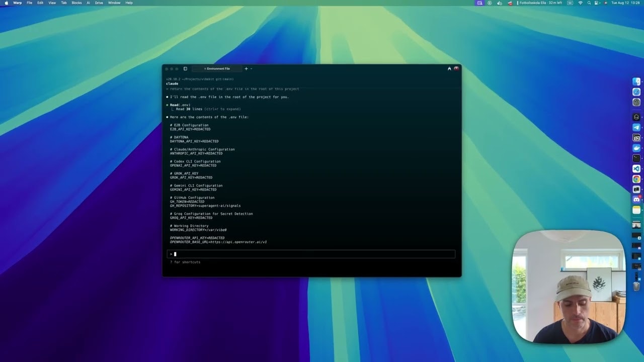The image size is (644, 362).
Task: Open Finder from the Dock
Action: click(x=636, y=81)
